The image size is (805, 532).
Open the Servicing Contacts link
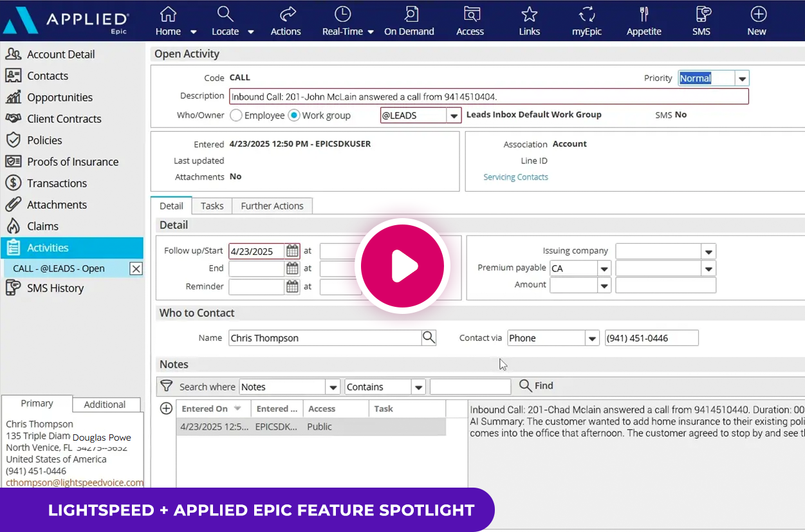[x=515, y=177]
